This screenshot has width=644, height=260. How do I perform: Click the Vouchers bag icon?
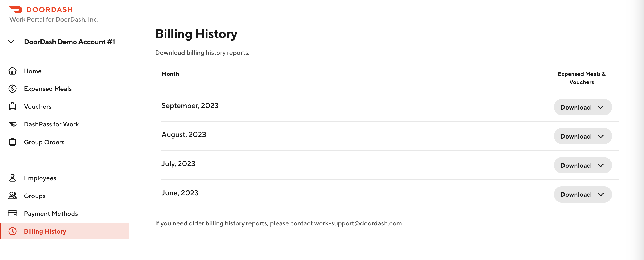(x=13, y=107)
